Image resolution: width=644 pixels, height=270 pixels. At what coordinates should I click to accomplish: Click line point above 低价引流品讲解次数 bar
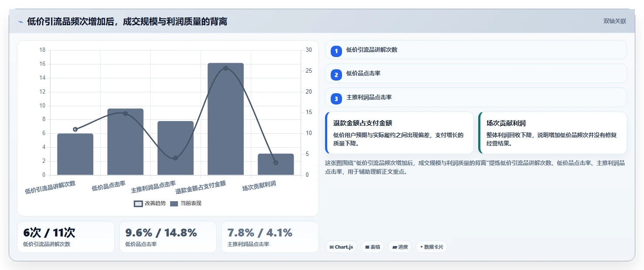75,129
